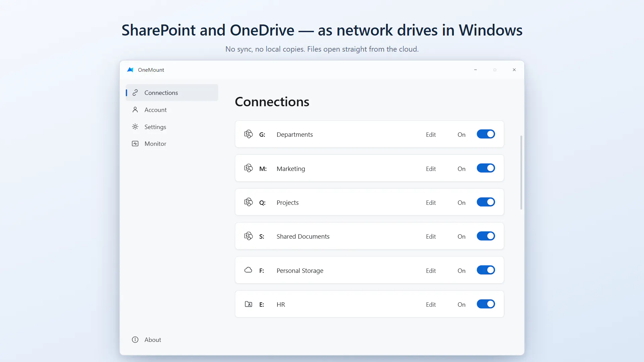Image resolution: width=644 pixels, height=362 pixels.
Task: Click the connections list vertical scrollbar
Action: tap(521, 172)
